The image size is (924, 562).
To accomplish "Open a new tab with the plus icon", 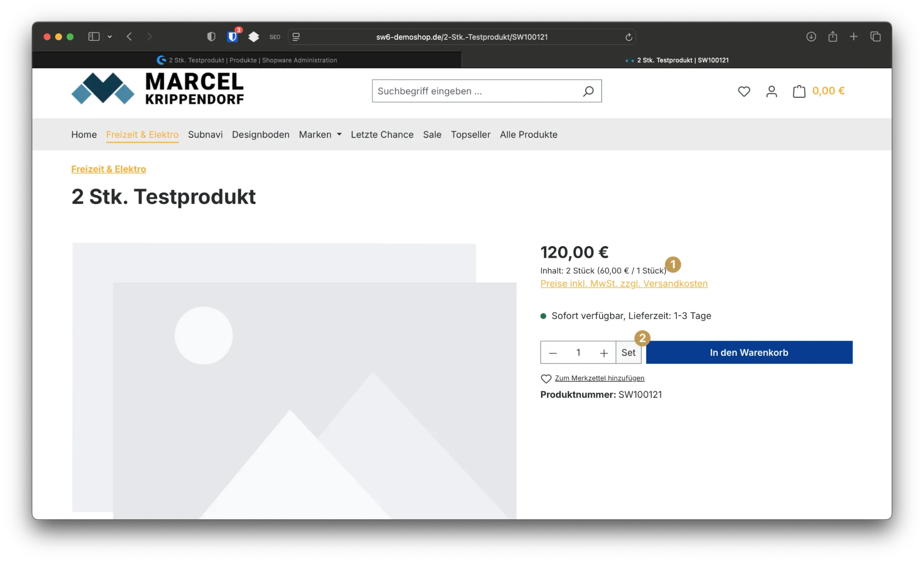I will coord(854,37).
